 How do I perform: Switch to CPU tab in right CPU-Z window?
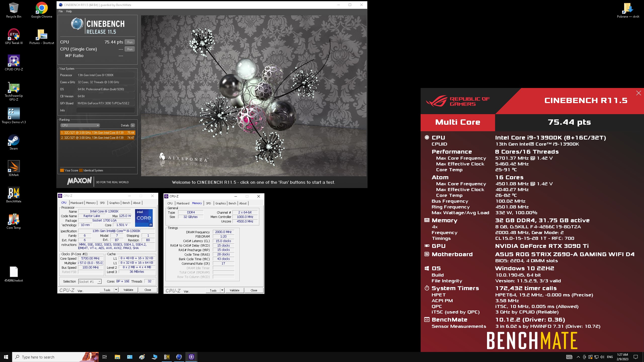click(170, 203)
